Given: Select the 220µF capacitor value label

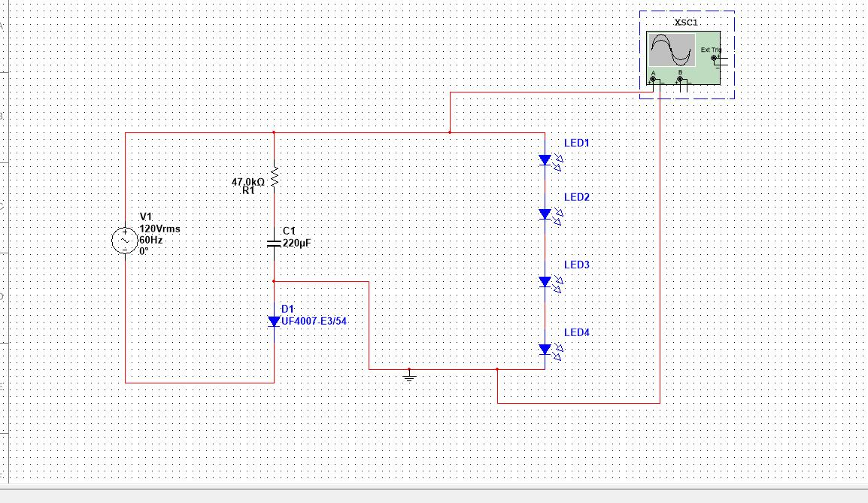Looking at the screenshot, I should [x=297, y=243].
